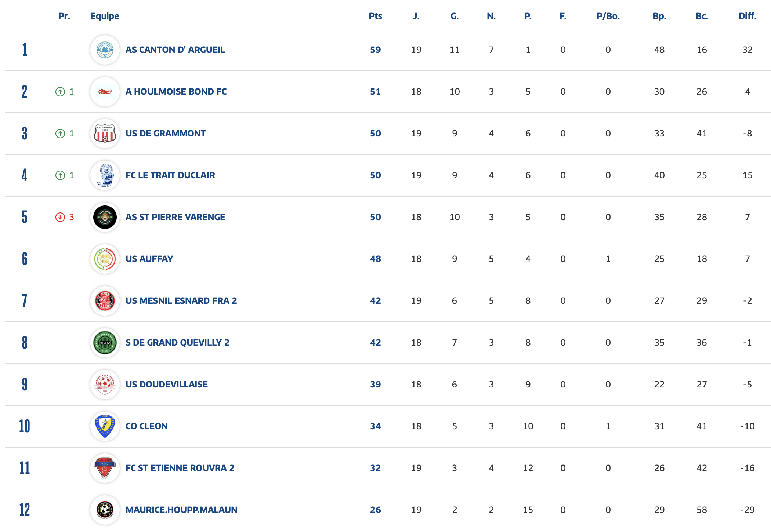Image resolution: width=771 pixels, height=532 pixels.
Task: Click the FC Le Trait Duclair mascot logo
Action: tap(105, 175)
